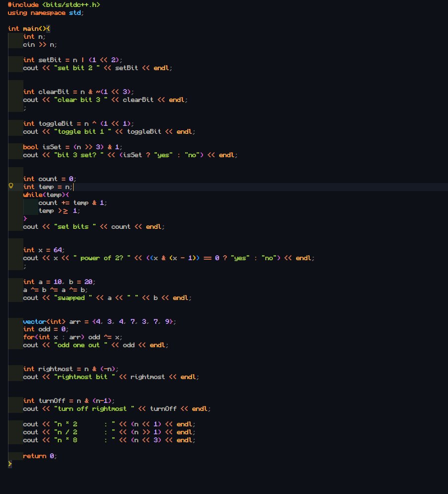This screenshot has width=448, height=494.
Task: Click the " power of 2? " cout line
Action: (x=169, y=258)
